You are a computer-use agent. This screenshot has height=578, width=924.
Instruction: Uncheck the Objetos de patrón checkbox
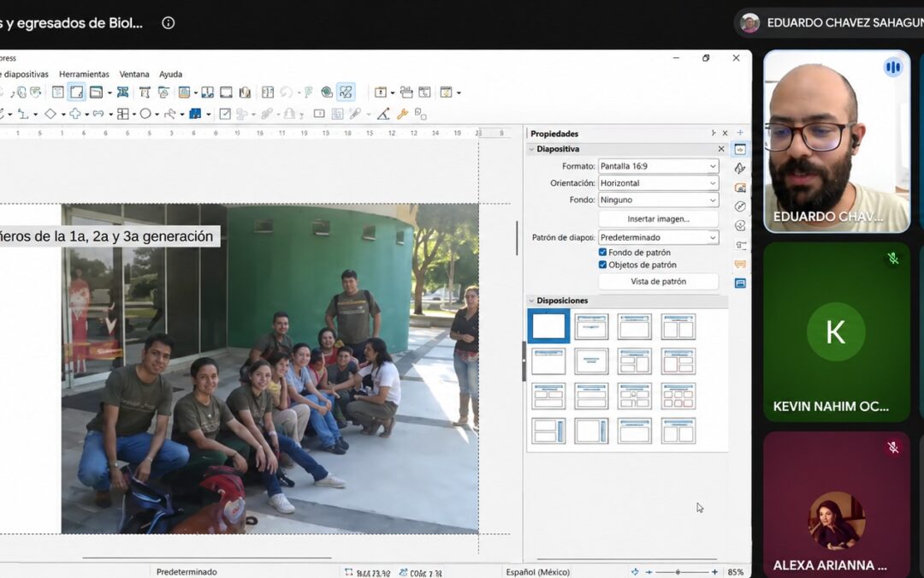tap(602, 265)
